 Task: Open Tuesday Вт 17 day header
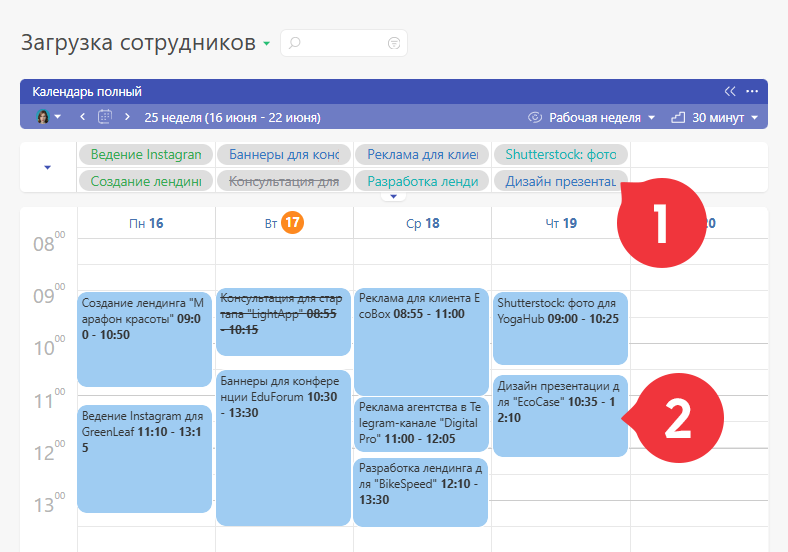284,223
